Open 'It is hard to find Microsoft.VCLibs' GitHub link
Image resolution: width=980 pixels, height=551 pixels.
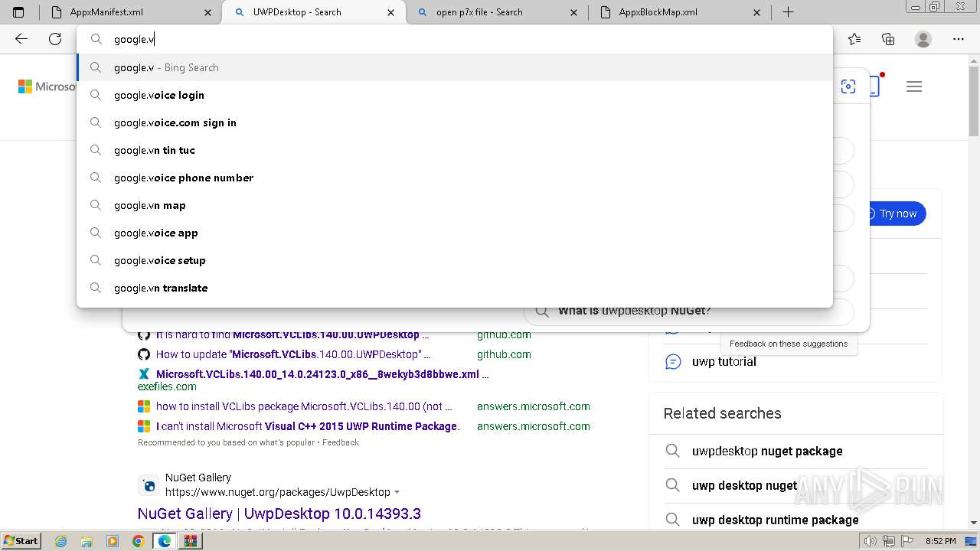click(292, 334)
